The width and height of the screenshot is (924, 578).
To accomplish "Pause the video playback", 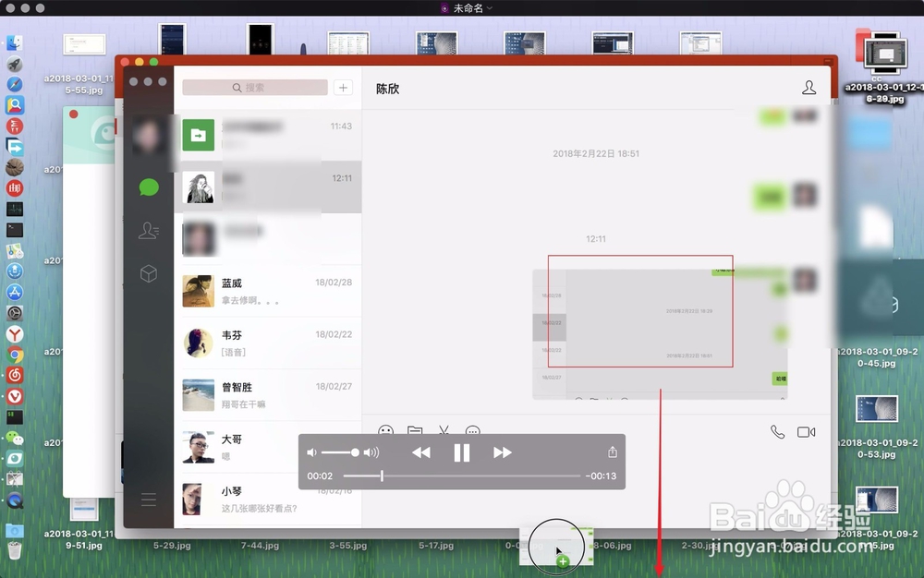I will 461,452.
